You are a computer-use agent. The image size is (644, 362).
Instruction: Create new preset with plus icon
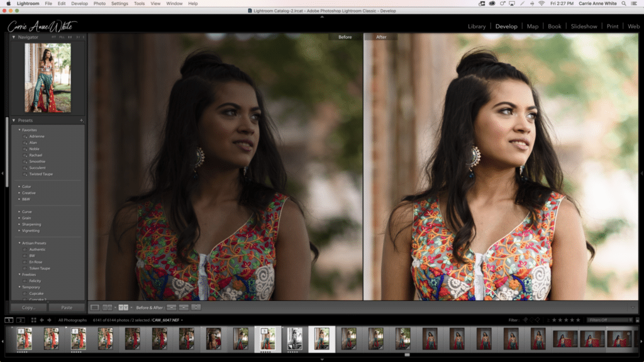[81, 120]
